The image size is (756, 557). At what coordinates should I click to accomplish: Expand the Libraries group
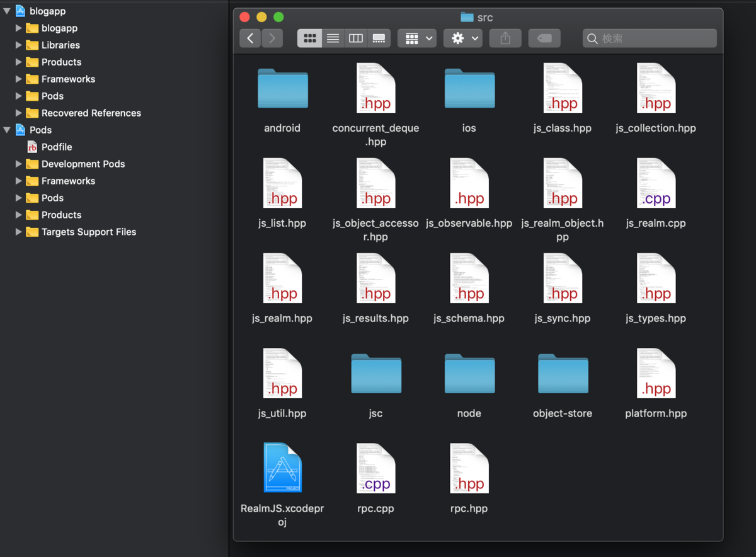[x=19, y=45]
